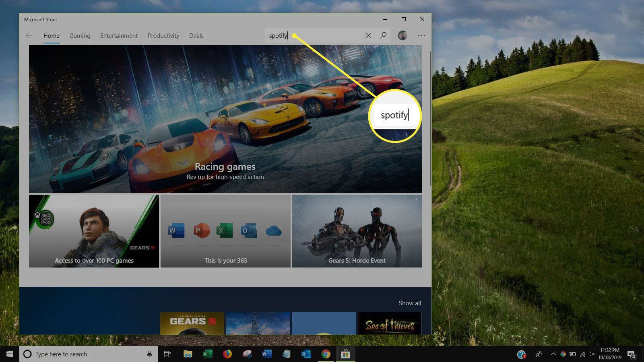Open the Windows Start menu
The height and width of the screenshot is (362, 644).
pyautogui.click(x=10, y=354)
